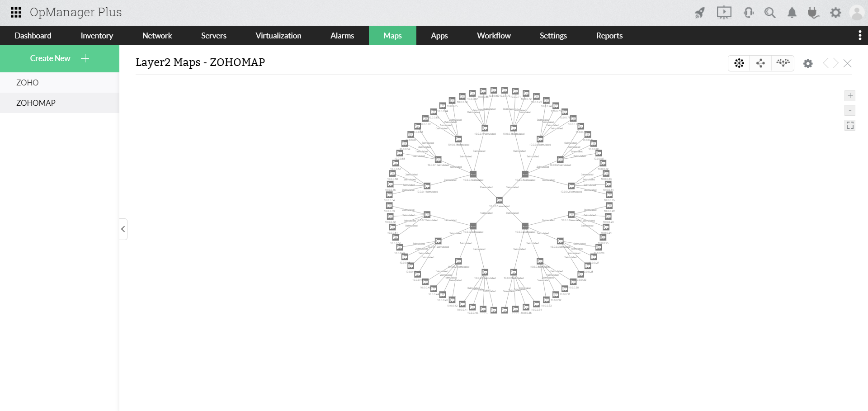The width and height of the screenshot is (868, 411).
Task: Open the map settings gear icon
Action: [808, 63]
